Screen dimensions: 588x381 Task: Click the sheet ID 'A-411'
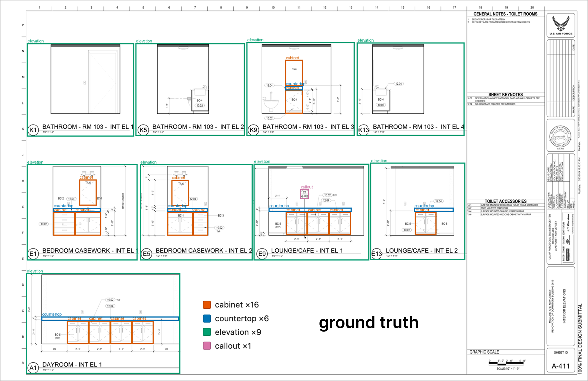pyautogui.click(x=561, y=366)
